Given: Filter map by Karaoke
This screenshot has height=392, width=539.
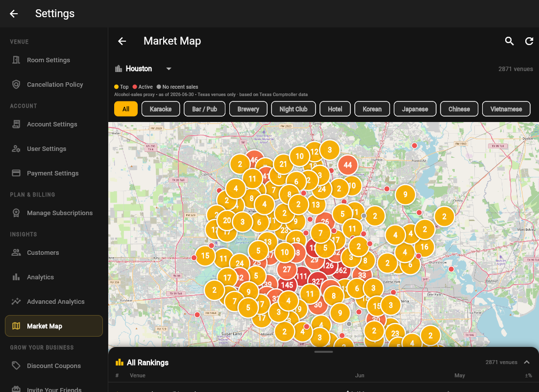Looking at the screenshot, I should 161,109.
